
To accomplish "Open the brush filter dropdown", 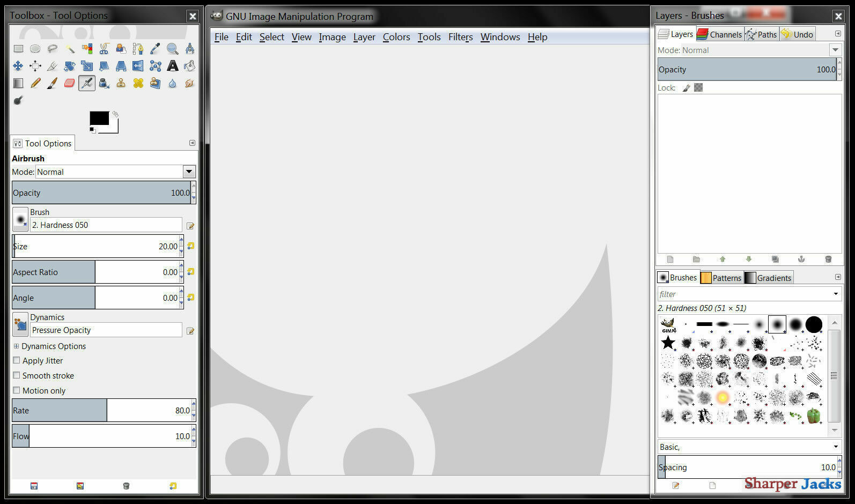I will coord(836,294).
